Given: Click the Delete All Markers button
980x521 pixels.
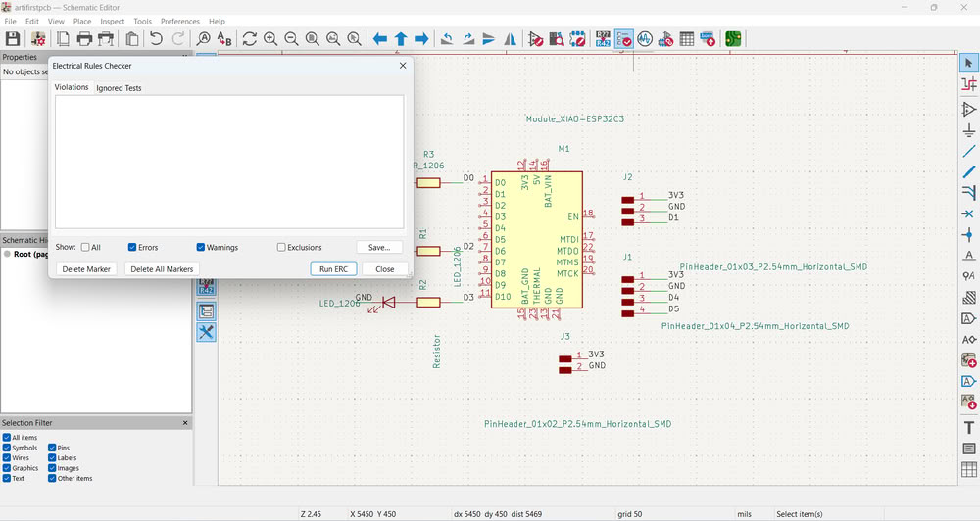Looking at the screenshot, I should point(162,269).
